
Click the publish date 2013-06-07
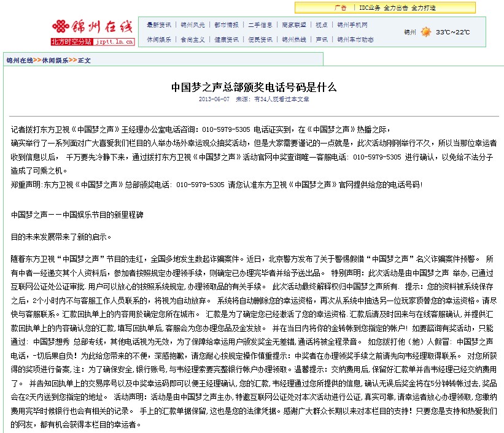pyautogui.click(x=214, y=99)
